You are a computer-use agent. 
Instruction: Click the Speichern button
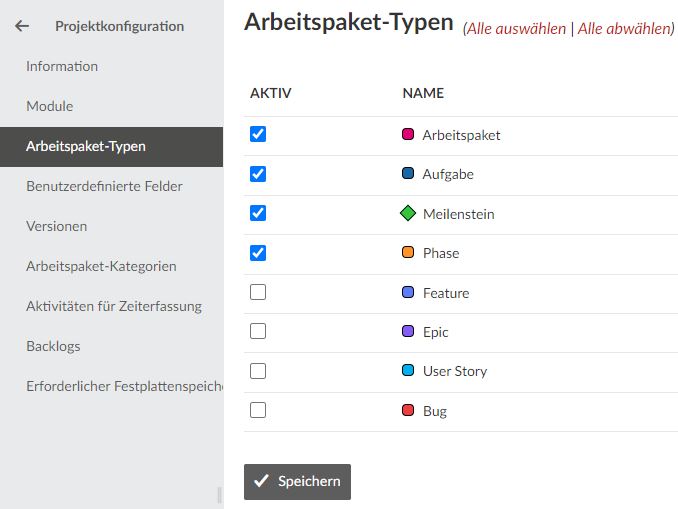tap(297, 481)
